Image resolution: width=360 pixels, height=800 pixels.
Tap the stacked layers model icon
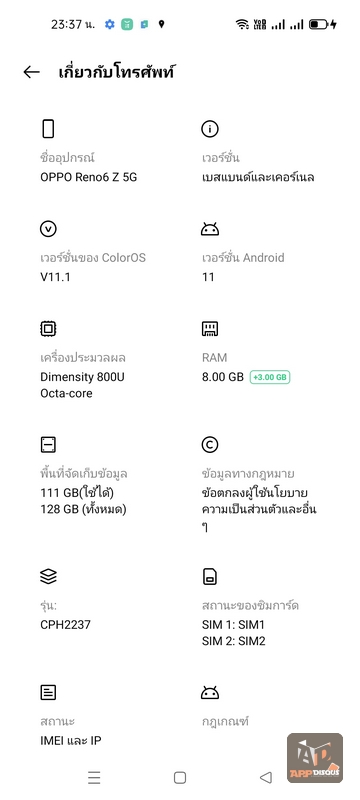click(48, 577)
